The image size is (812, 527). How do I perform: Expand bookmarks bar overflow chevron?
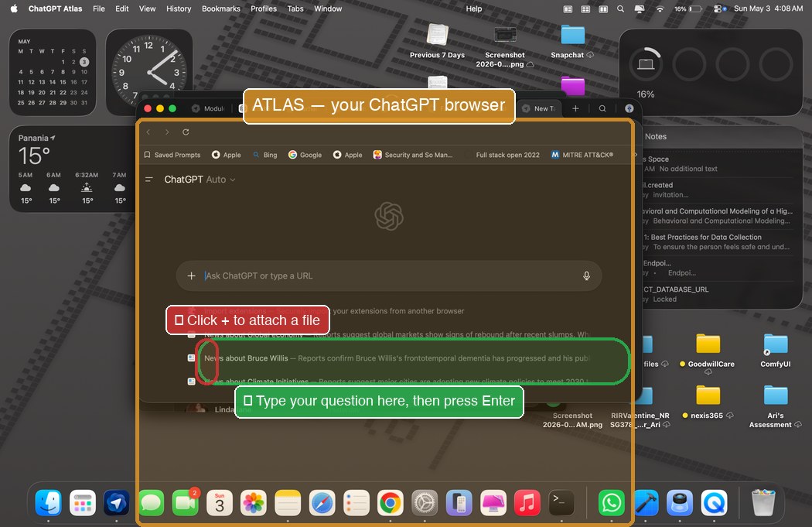coord(636,155)
